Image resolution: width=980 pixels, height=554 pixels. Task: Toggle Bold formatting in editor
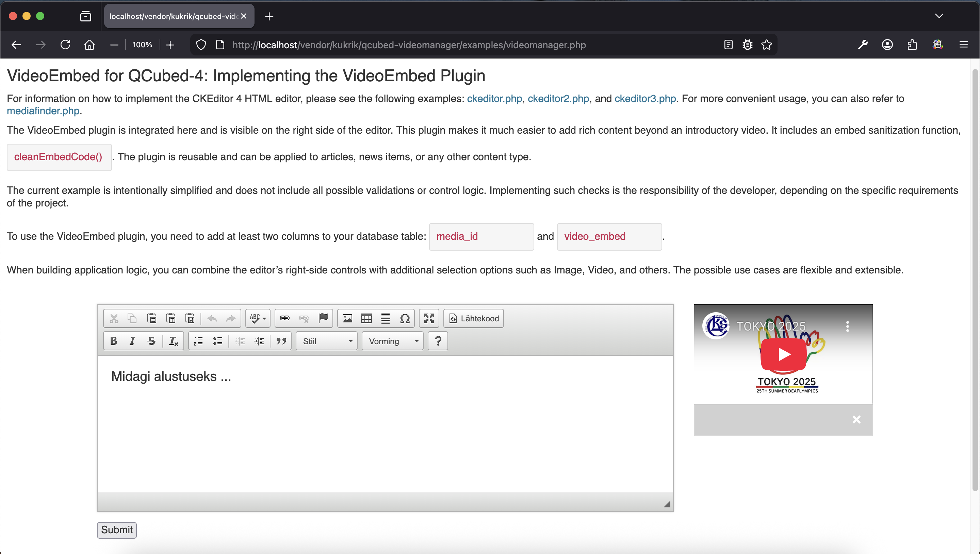(113, 341)
